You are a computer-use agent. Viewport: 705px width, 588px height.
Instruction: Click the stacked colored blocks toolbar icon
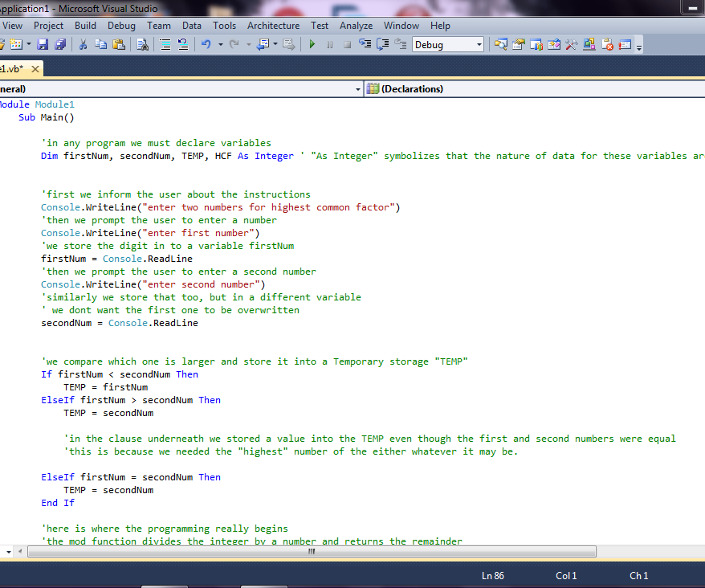click(x=589, y=44)
